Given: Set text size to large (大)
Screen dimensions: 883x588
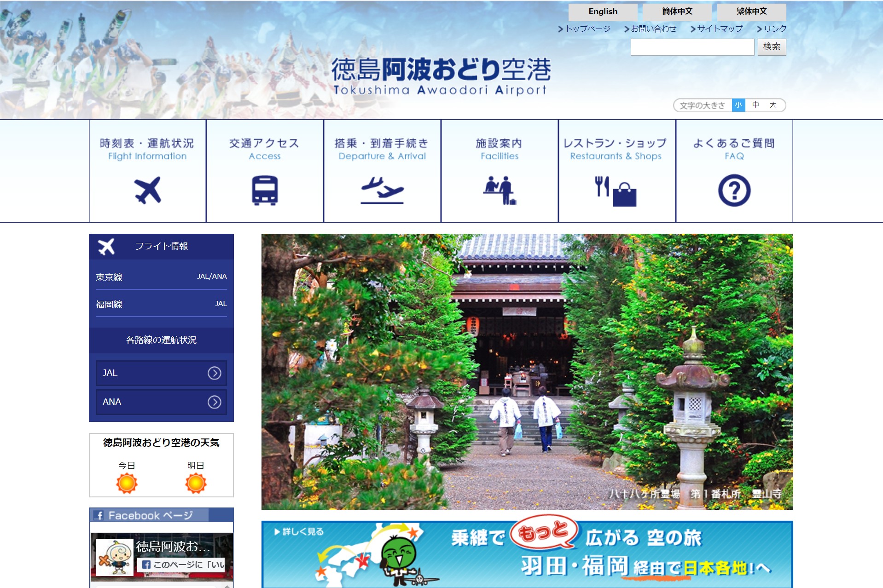Looking at the screenshot, I should pyautogui.click(x=773, y=105).
